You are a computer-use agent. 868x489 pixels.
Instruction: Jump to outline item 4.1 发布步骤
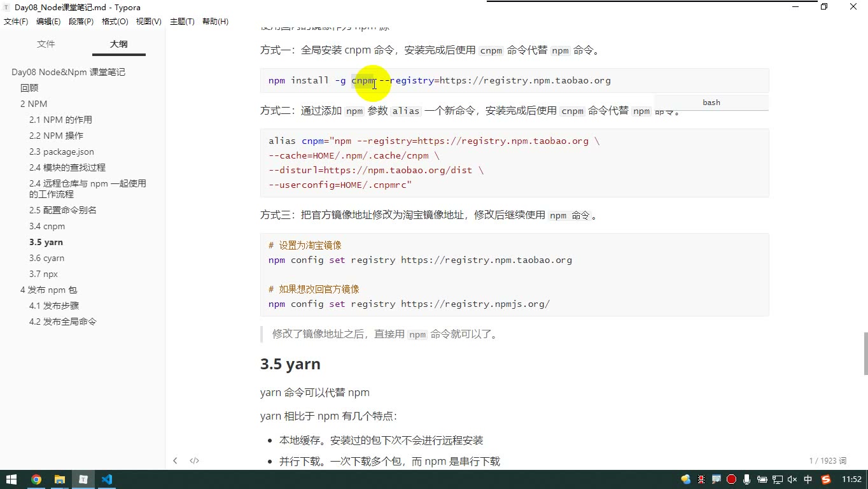coord(54,306)
